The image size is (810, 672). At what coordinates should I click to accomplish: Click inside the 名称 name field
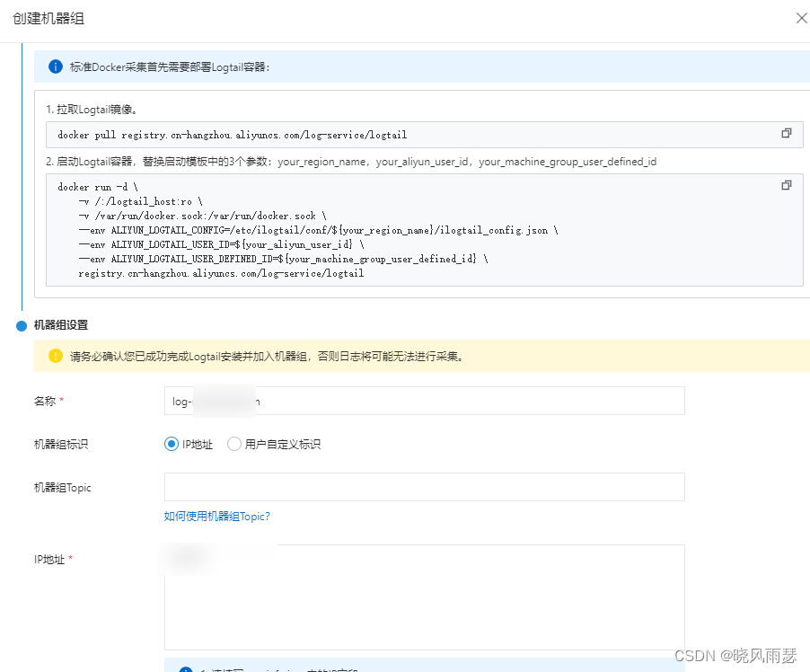pos(422,401)
